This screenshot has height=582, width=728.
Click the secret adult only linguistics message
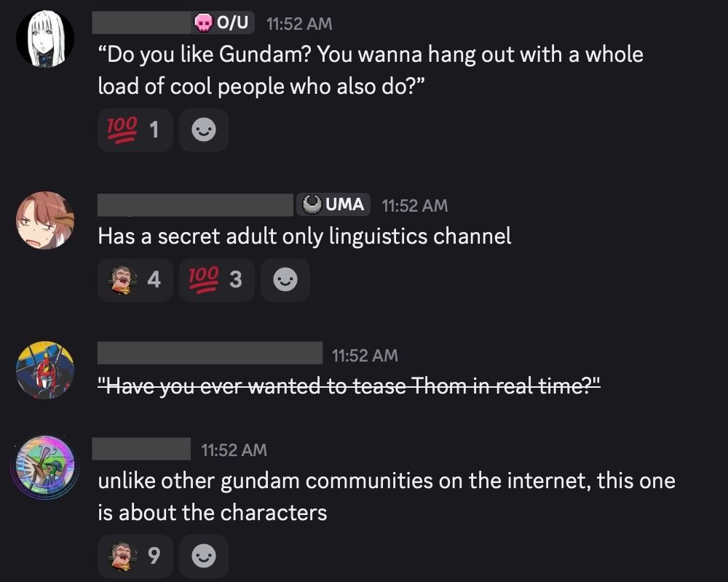click(x=304, y=236)
